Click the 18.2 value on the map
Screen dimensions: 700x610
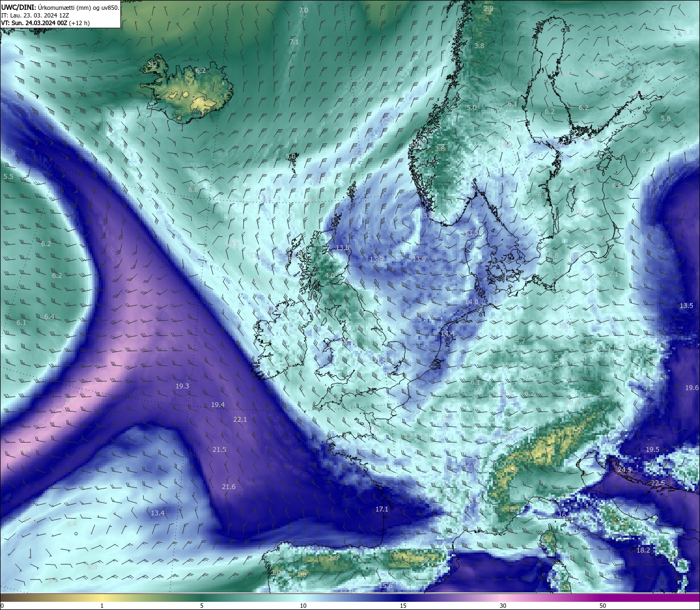[x=643, y=550]
